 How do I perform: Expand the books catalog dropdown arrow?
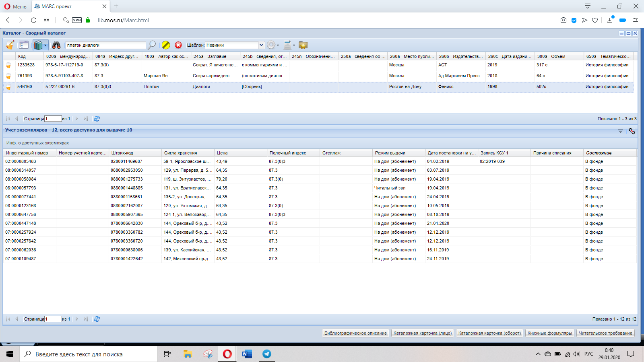(45, 45)
